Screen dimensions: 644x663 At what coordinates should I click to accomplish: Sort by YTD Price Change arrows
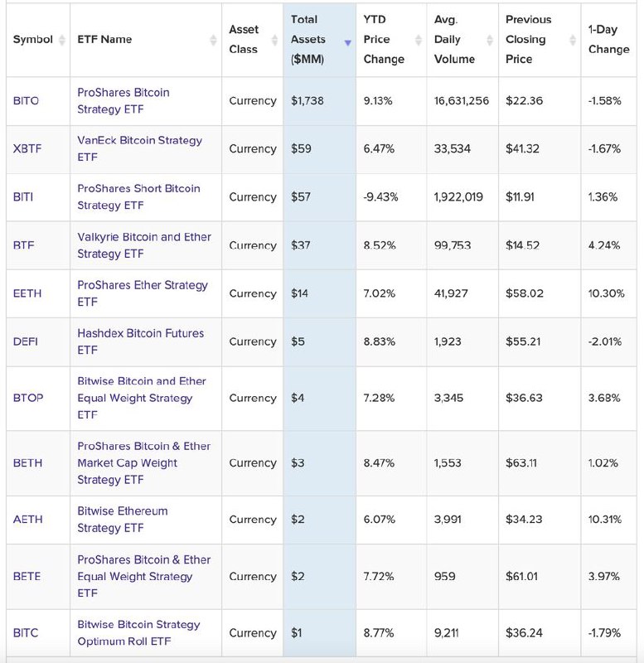tap(419, 40)
